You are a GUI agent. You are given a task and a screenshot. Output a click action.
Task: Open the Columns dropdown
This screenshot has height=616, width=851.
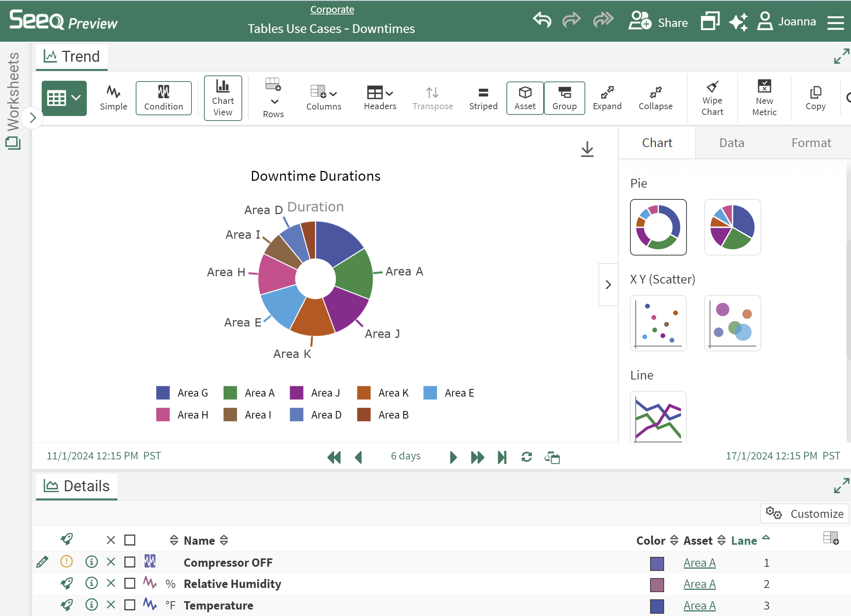[324, 98]
